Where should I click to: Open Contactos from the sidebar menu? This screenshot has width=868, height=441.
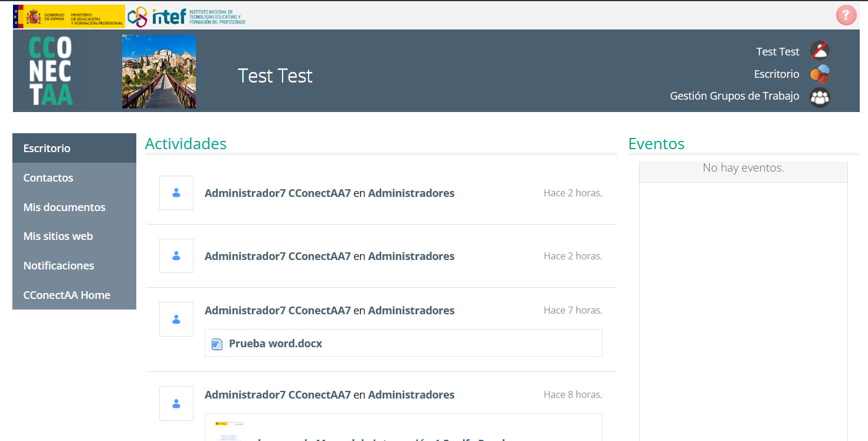[x=48, y=178]
